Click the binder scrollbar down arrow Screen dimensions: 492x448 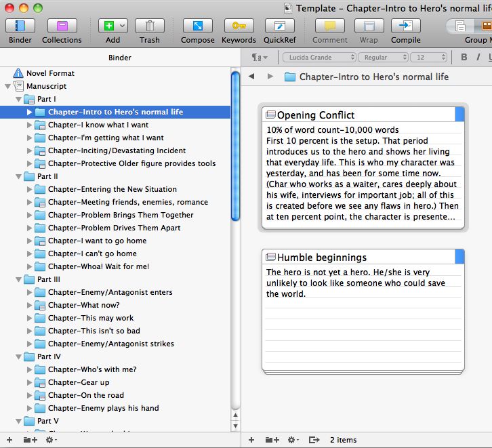235,426
